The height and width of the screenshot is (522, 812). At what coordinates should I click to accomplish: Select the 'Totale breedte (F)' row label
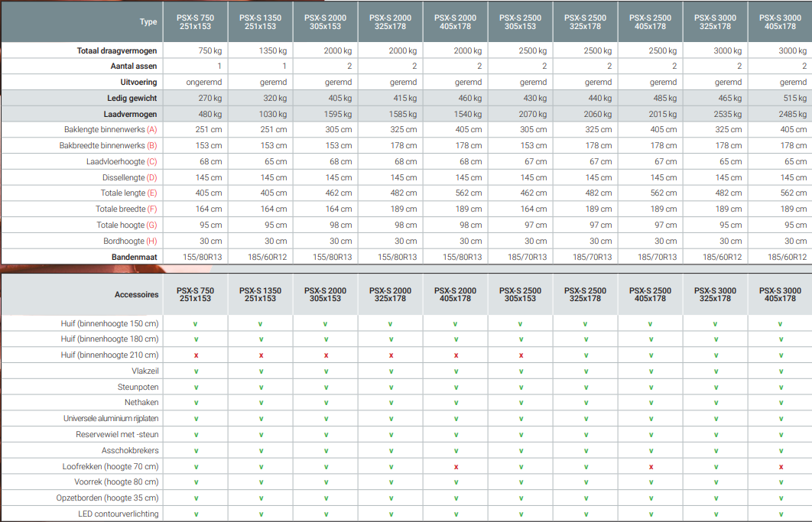[126, 209]
